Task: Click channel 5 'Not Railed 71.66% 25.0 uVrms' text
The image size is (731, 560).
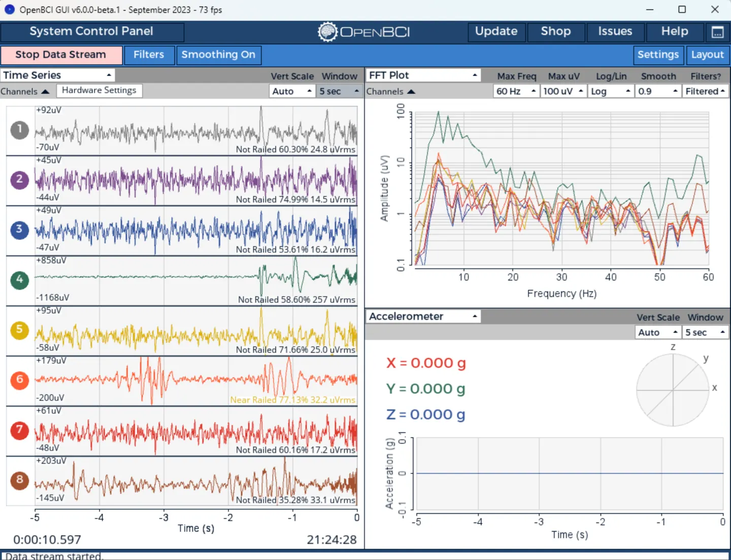Action: coord(296,349)
